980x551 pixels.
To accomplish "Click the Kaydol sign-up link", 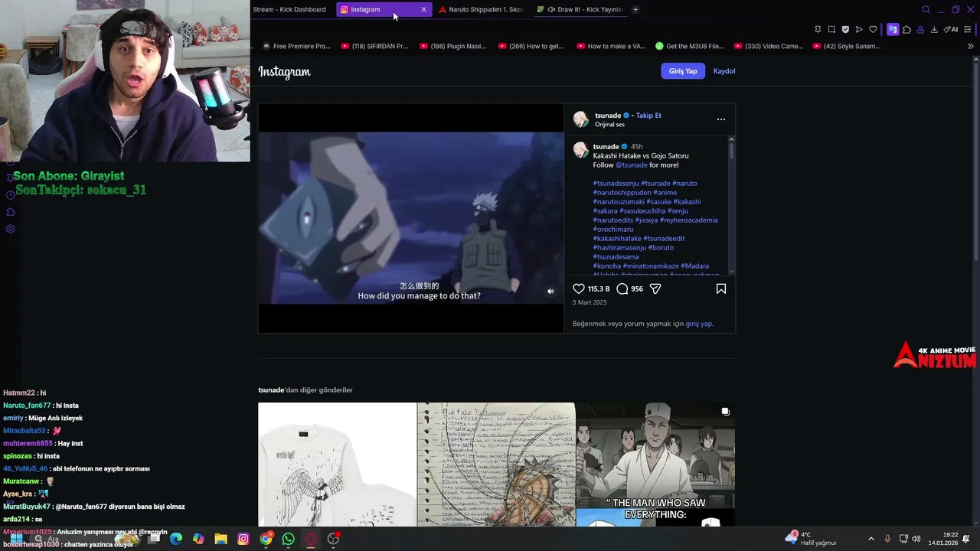I will coord(724,71).
